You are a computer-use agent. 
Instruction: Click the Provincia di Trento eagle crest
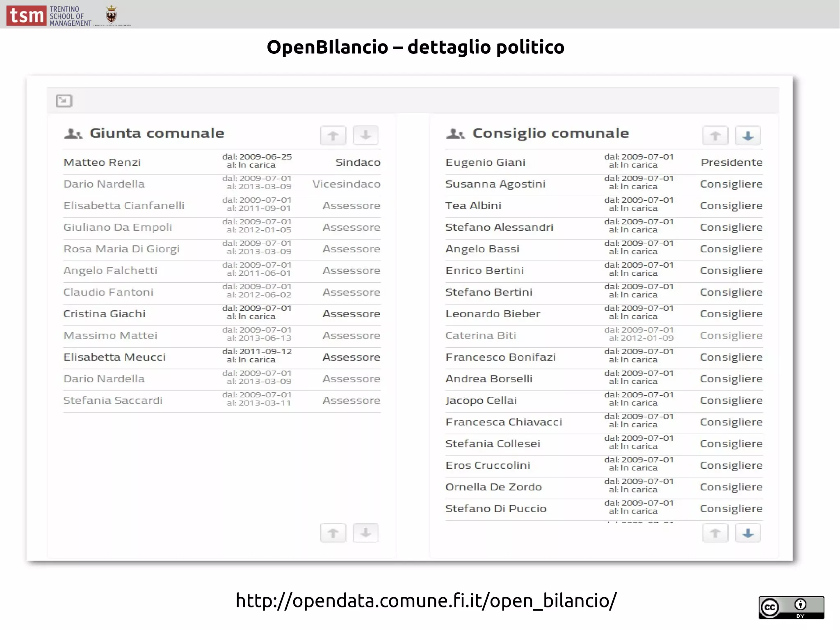[111, 14]
